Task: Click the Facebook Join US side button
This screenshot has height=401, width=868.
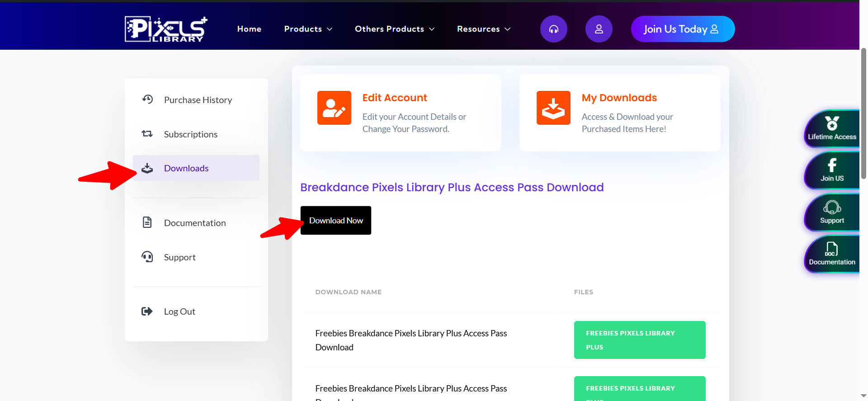Action: click(x=831, y=170)
